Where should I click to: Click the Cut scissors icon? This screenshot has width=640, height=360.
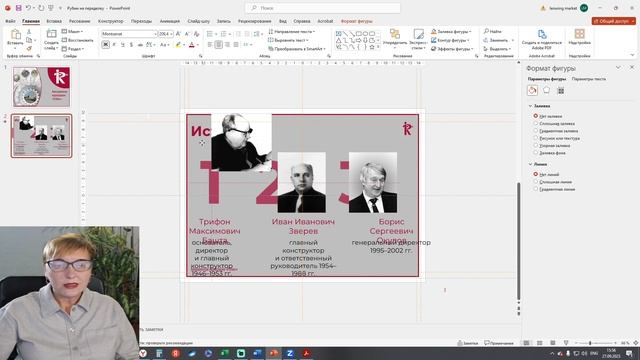point(29,31)
